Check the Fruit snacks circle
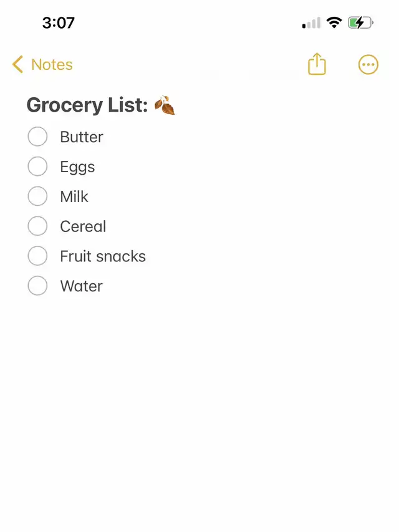The image size is (399, 532). click(37, 256)
